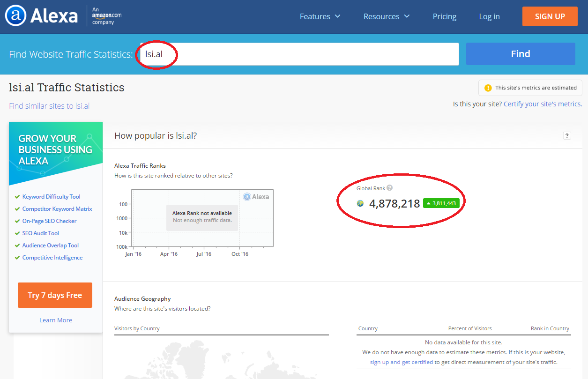Image resolution: width=588 pixels, height=379 pixels.
Task: Click Certify your site's metrics link
Action: (542, 104)
